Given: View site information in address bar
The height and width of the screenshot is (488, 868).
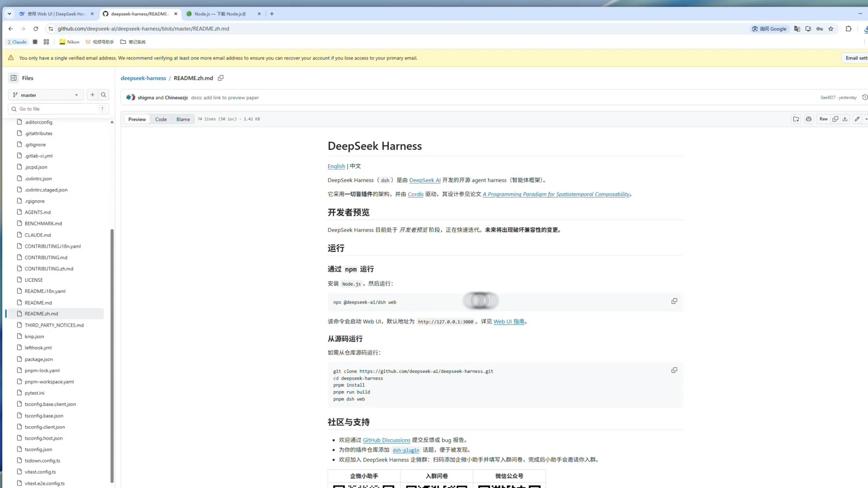Looking at the screenshot, I should coord(50,29).
